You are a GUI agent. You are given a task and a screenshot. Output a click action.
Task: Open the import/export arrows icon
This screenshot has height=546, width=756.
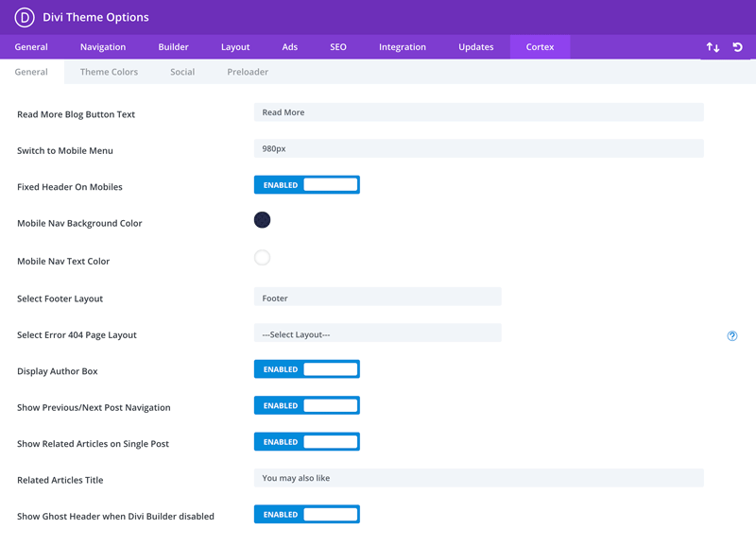click(x=713, y=47)
